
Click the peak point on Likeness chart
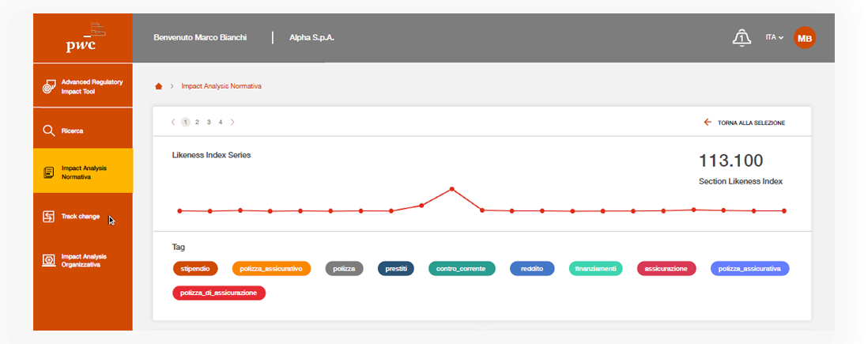click(451, 189)
